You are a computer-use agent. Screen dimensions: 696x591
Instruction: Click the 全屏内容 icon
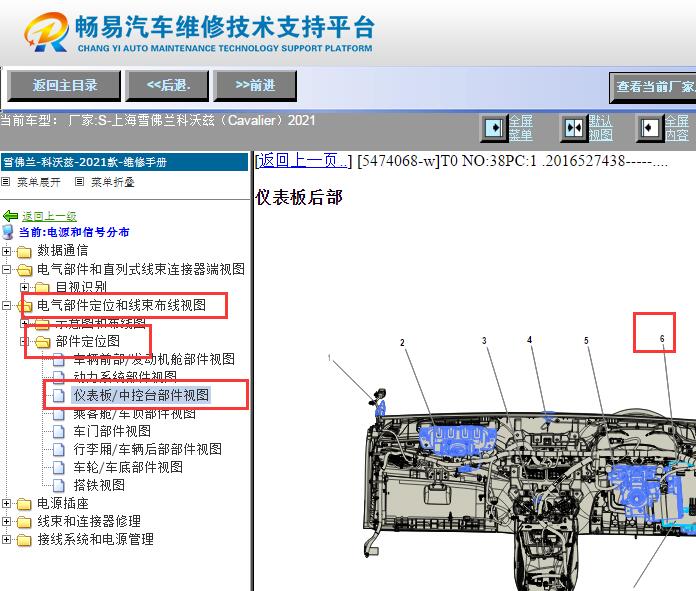click(x=649, y=128)
